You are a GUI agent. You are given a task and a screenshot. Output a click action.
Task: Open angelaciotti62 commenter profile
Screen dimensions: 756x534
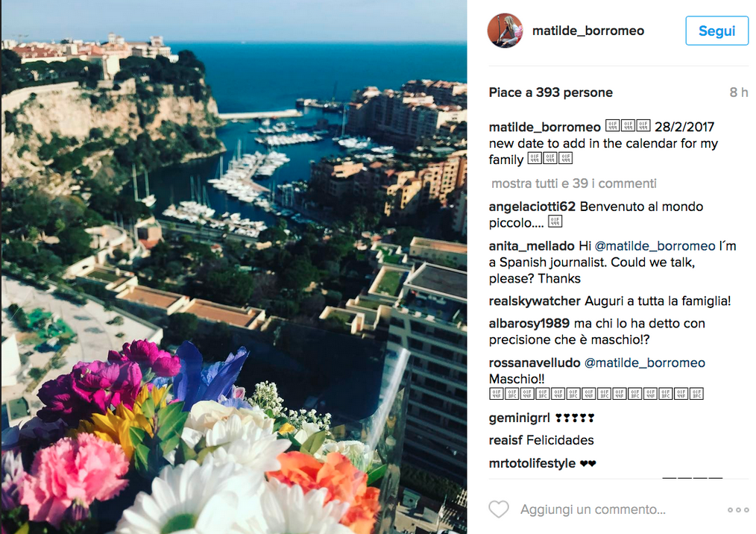tap(532, 207)
